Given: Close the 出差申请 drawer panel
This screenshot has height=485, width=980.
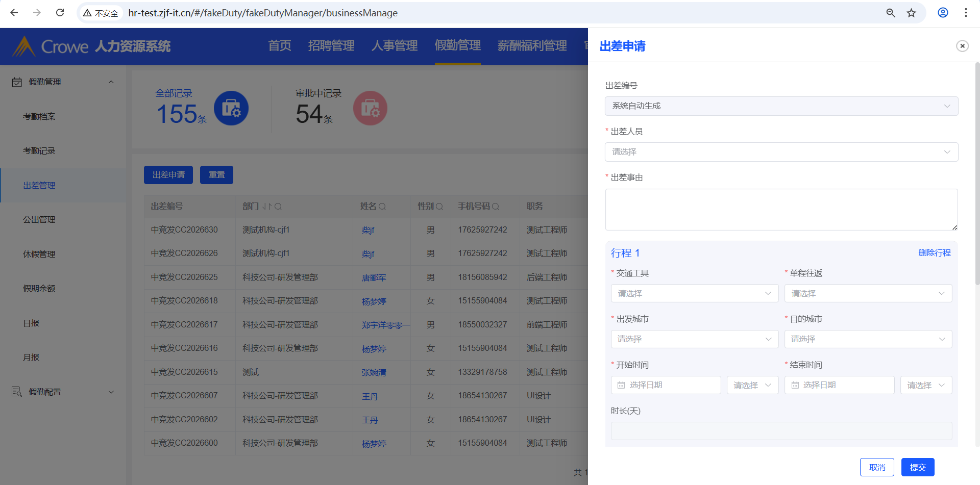Looking at the screenshot, I should click(x=962, y=46).
